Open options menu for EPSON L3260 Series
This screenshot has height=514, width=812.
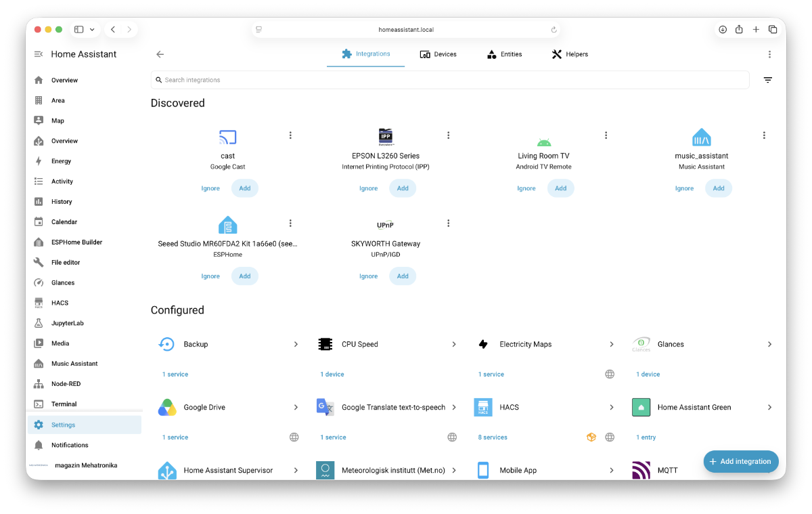click(448, 135)
